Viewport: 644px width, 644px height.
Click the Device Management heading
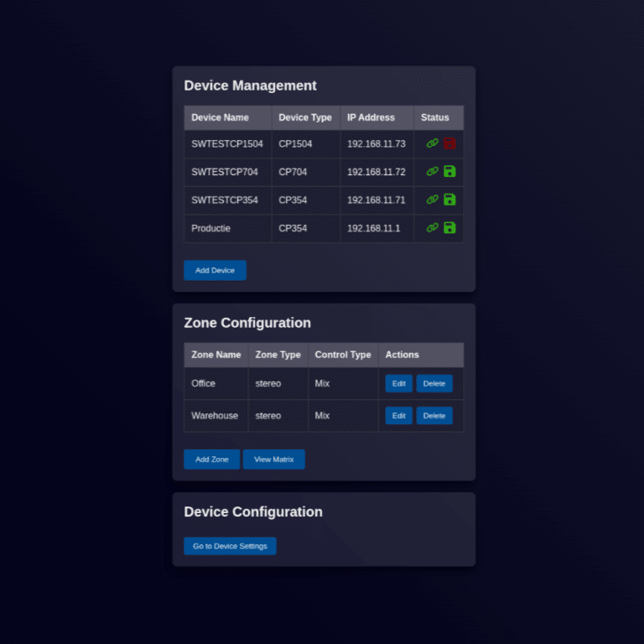point(250,86)
